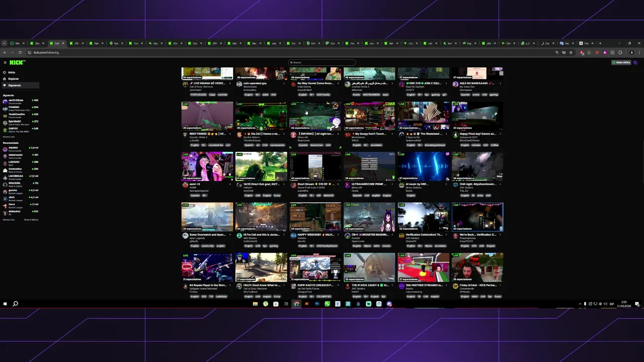Open Adobe Photoshop from the taskbar
Viewport: 644px width, 362px height.
tap(317, 304)
